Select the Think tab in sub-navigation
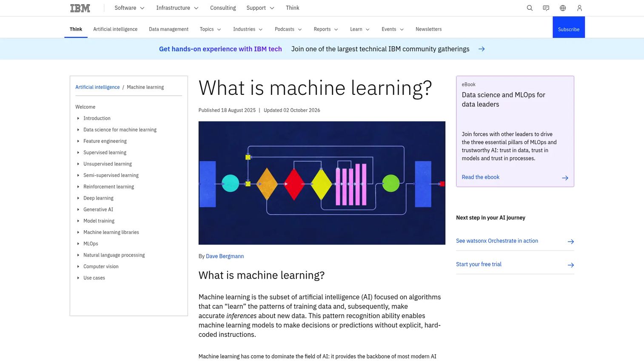Viewport: 644px width, 362px height. 76,29
